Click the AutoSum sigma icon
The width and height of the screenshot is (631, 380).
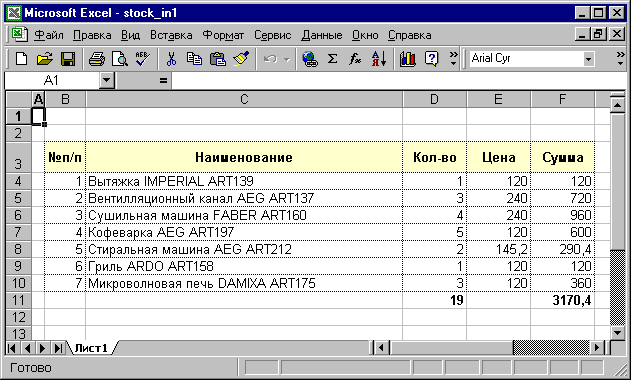pyautogui.click(x=332, y=59)
